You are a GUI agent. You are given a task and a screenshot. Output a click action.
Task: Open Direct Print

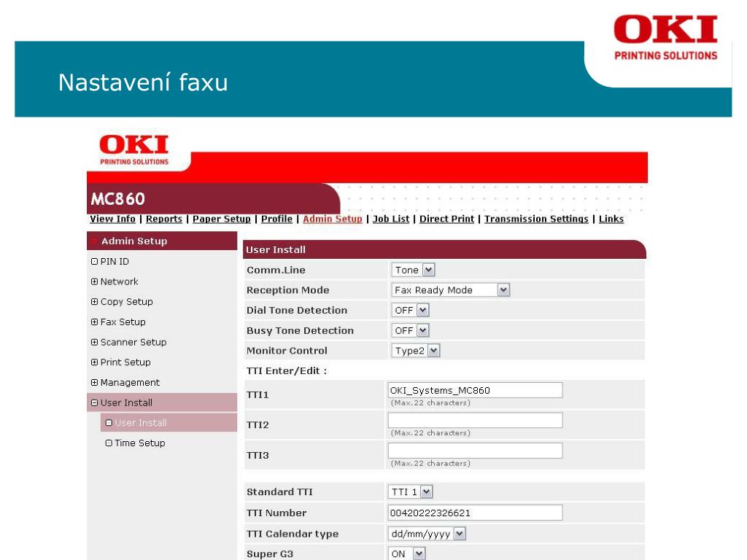tap(446, 219)
